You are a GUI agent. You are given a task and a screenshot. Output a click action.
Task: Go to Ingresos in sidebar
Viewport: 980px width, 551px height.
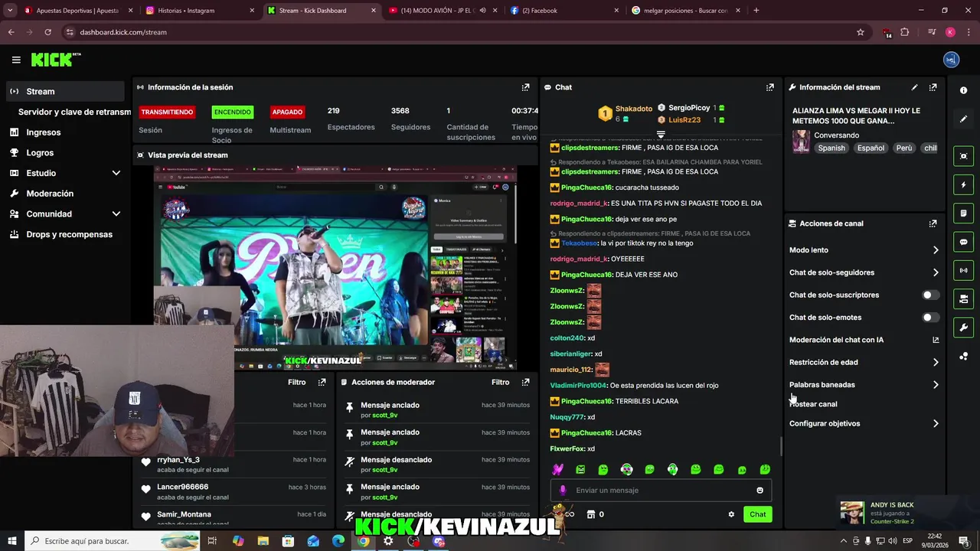click(43, 132)
